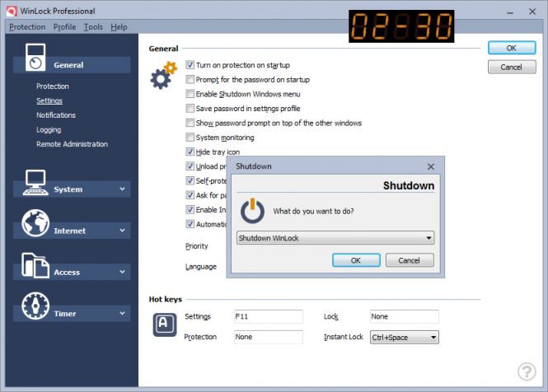Open Remote Administration page in sidebar

coord(72,144)
